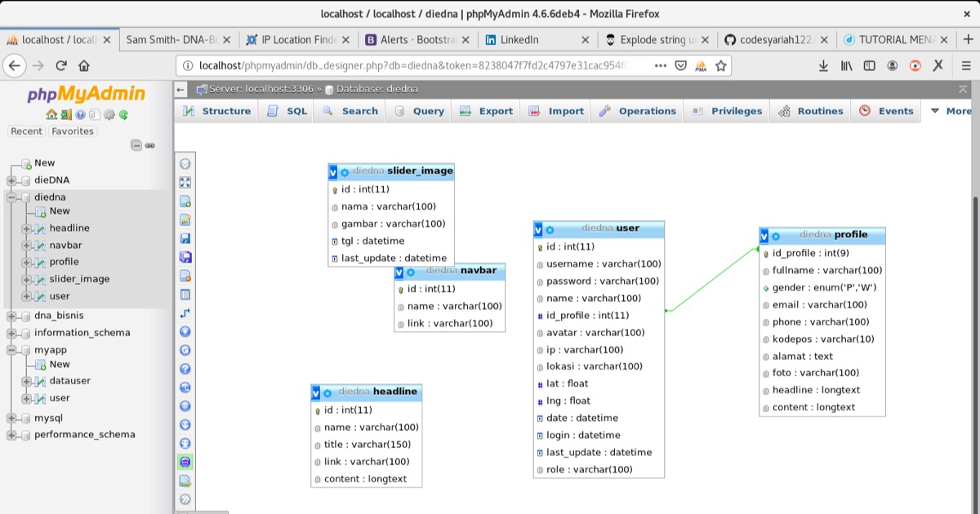Click the View in fullscreen designer icon

click(x=185, y=182)
